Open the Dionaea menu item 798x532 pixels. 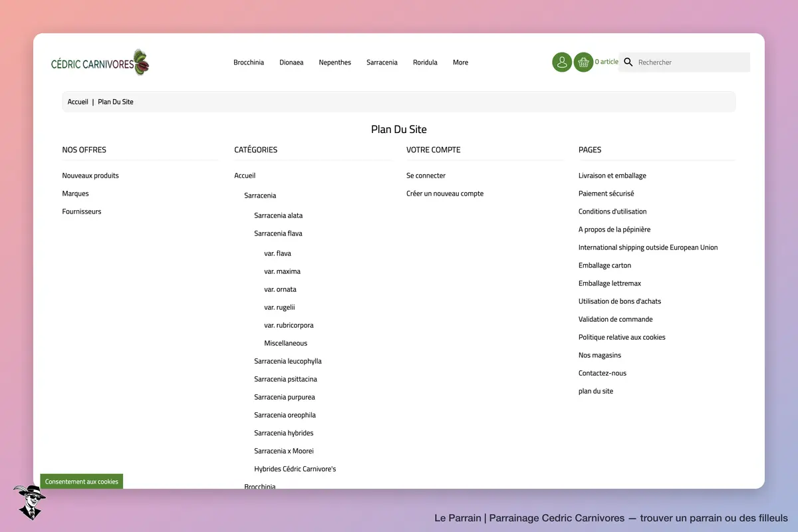[291, 63]
